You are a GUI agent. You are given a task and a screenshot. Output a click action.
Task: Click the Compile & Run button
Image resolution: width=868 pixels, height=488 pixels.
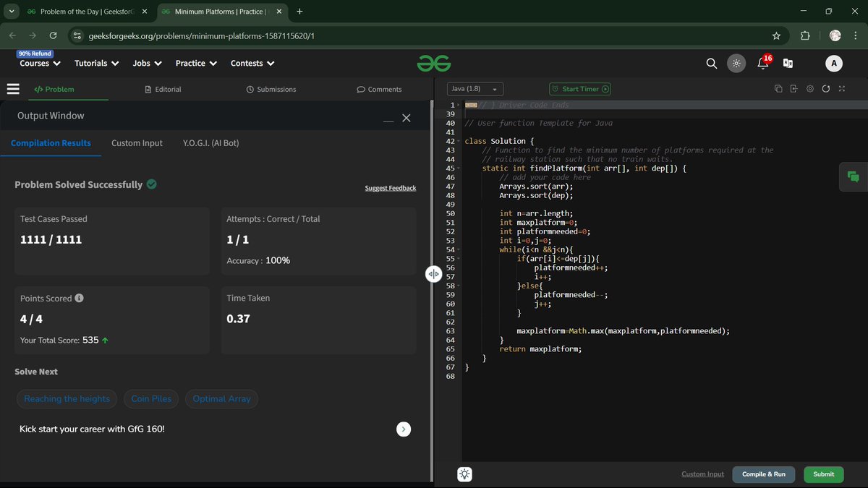(764, 474)
